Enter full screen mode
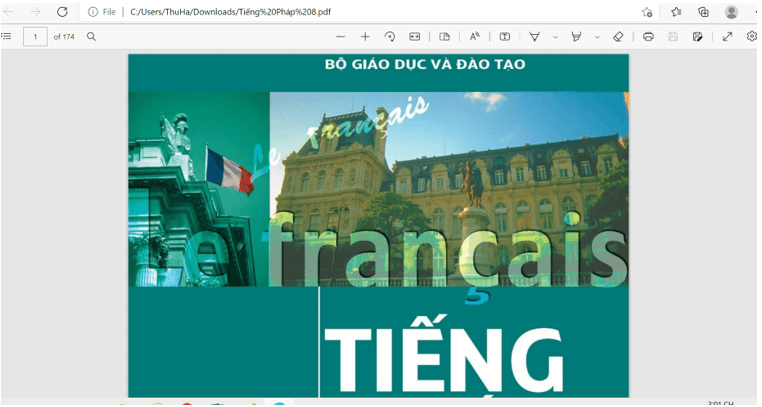This screenshot has height=407, width=762. click(x=727, y=36)
